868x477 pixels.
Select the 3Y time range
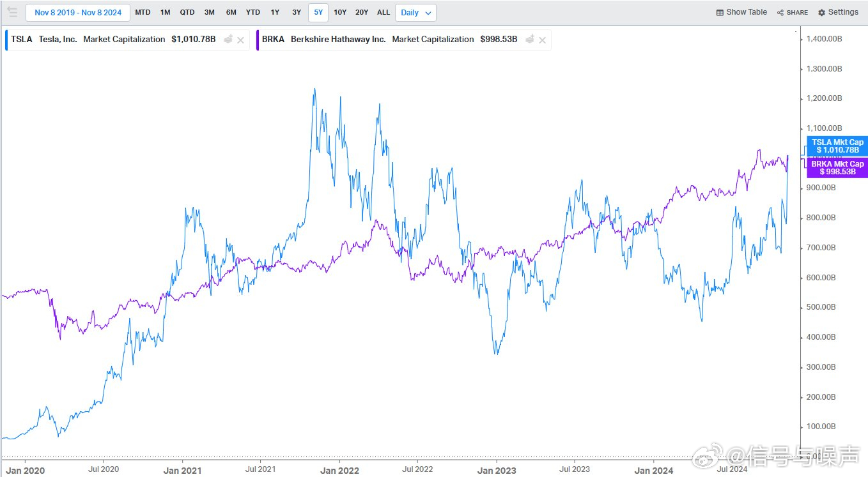click(x=297, y=13)
